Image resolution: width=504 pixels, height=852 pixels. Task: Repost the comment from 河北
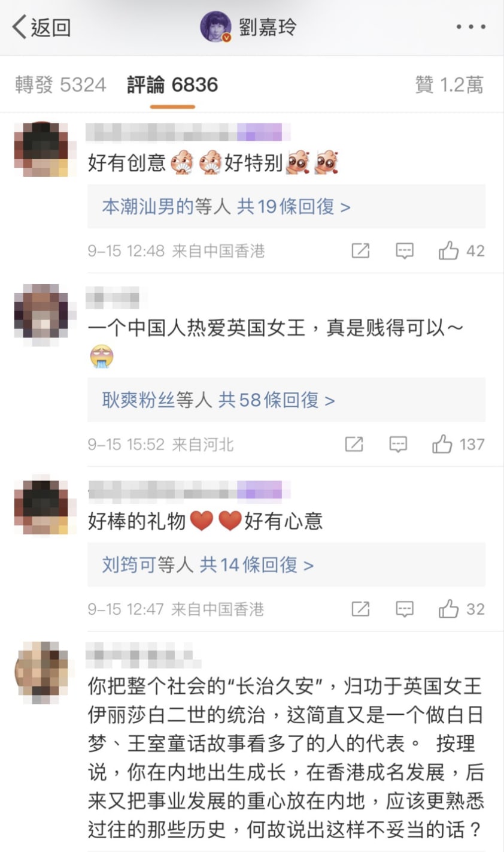(354, 444)
